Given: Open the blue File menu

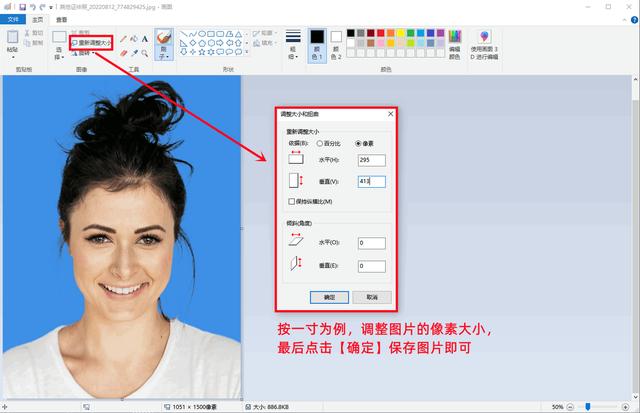Looking at the screenshot, I should pyautogui.click(x=12, y=19).
